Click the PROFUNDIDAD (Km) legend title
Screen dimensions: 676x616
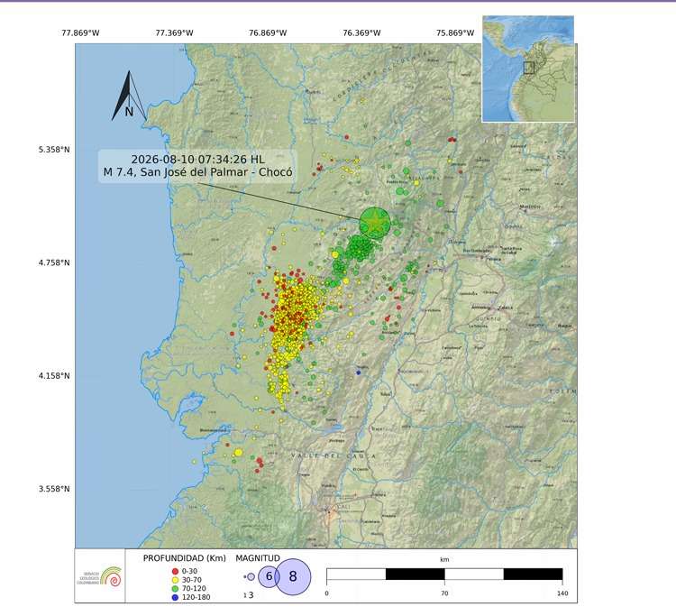pyautogui.click(x=185, y=558)
